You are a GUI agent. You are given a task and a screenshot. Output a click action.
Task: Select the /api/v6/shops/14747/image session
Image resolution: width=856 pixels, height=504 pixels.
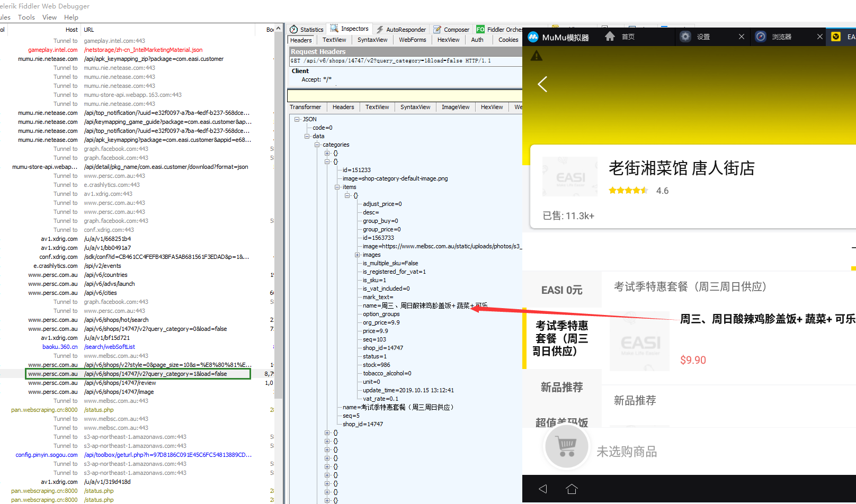pos(138,392)
